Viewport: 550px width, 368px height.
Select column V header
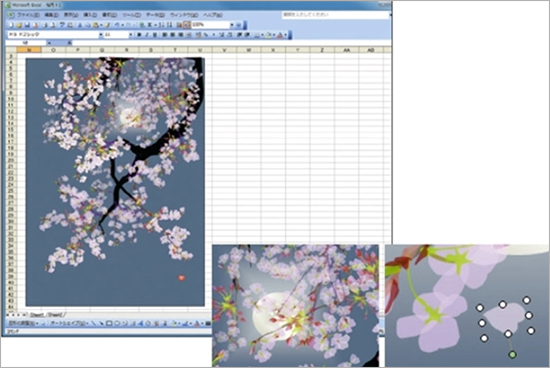(x=224, y=50)
